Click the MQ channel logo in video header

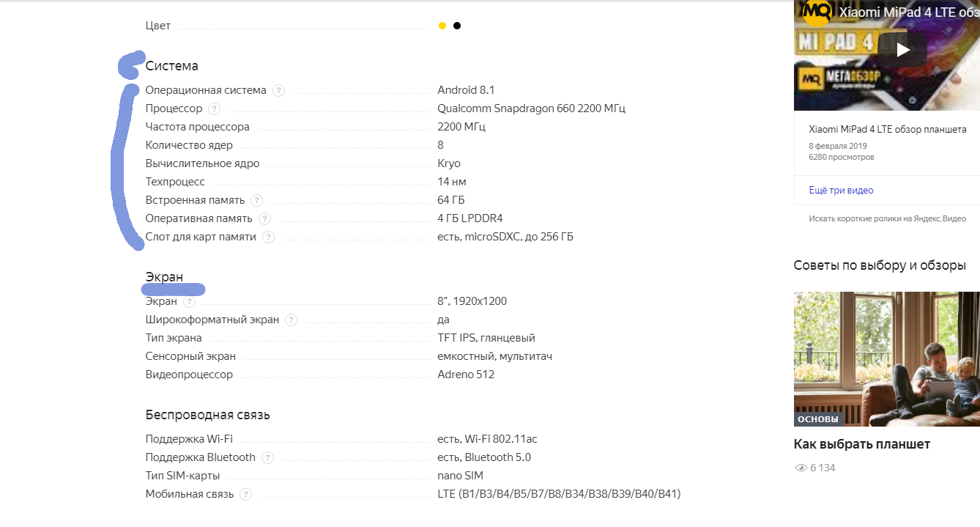[814, 12]
